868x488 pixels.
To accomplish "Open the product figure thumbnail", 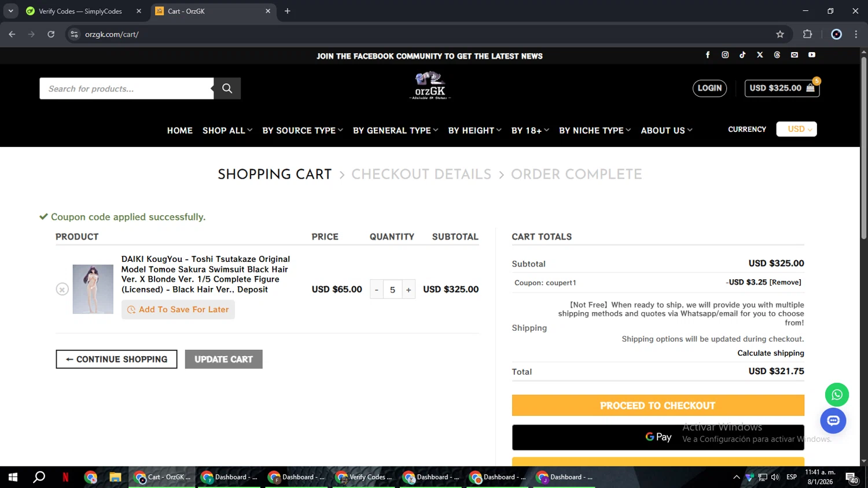I will (93, 289).
